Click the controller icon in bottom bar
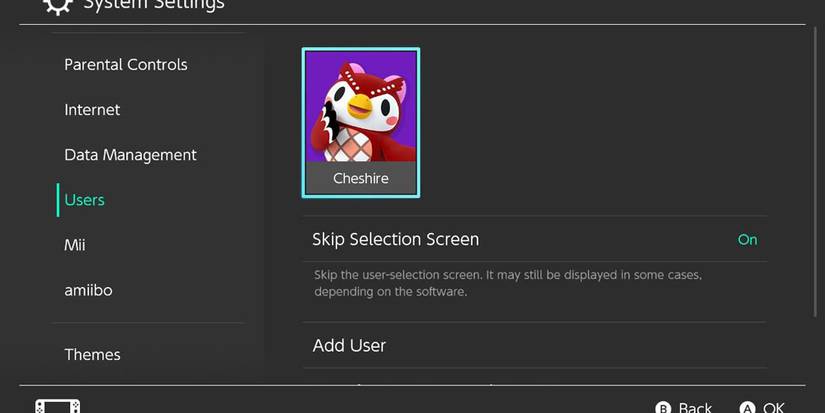825x413 pixels. 57,407
